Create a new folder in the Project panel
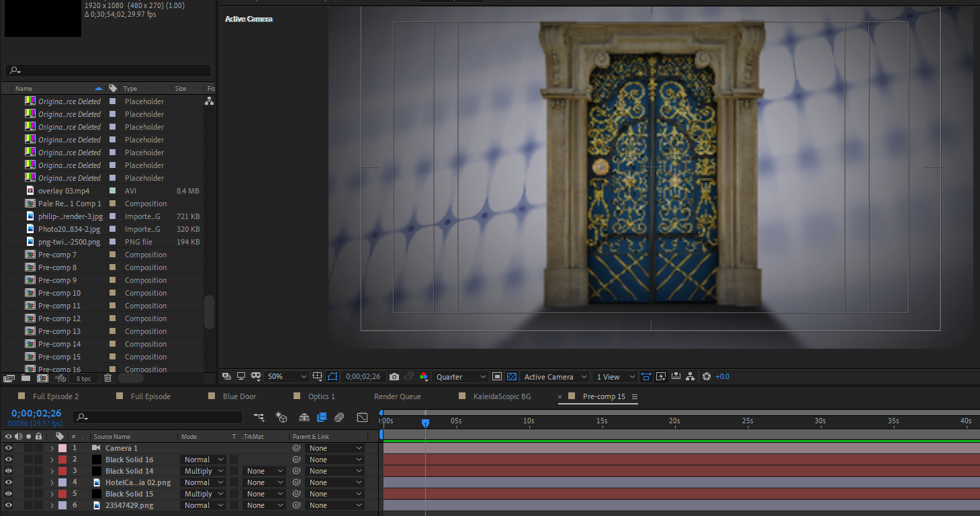 tap(27, 378)
